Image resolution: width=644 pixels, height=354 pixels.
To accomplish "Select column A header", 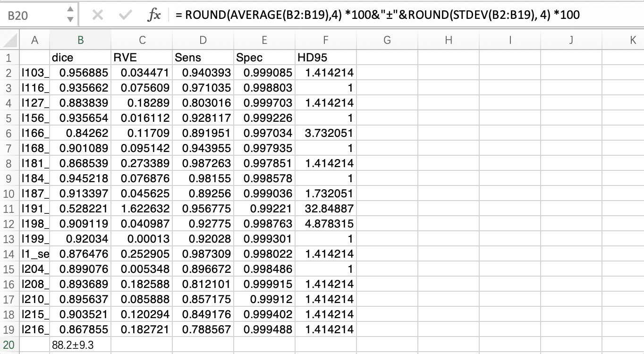I will point(34,40).
